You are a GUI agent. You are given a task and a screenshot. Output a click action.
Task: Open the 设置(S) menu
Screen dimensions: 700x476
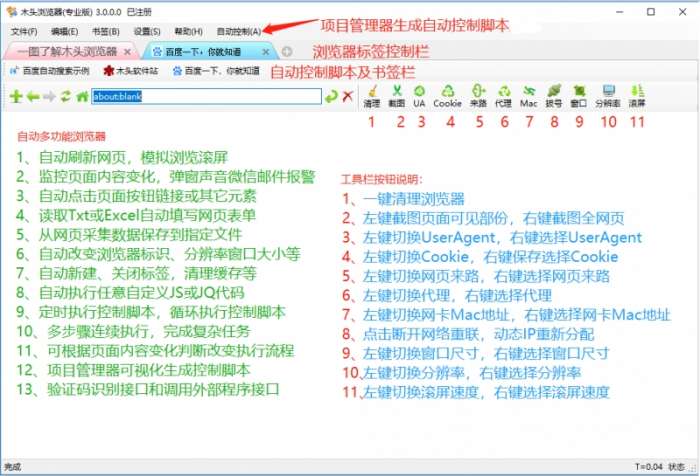[x=147, y=32]
